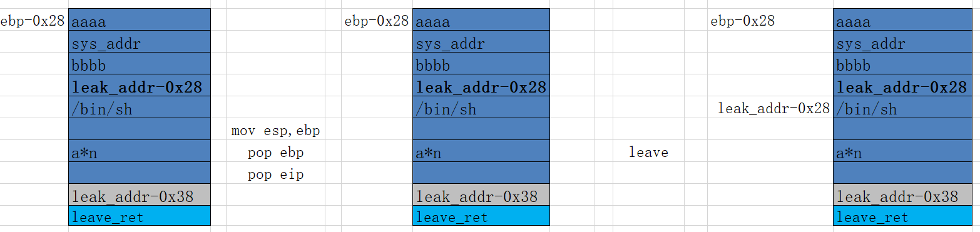The height and width of the screenshot is (232, 980).
Task: Click 'a*n' cell in the middle stack
Action: coord(481,151)
